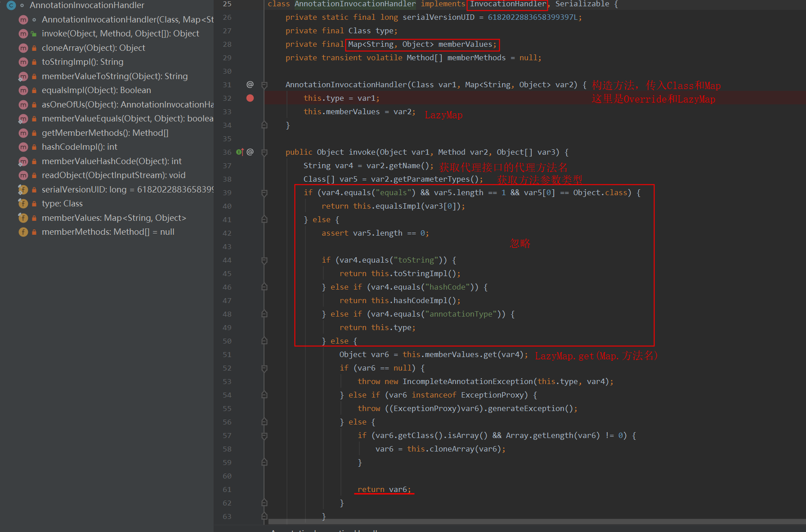This screenshot has width=806, height=532.
Task: Click method icon beside toStringImpl()
Action: click(x=23, y=62)
